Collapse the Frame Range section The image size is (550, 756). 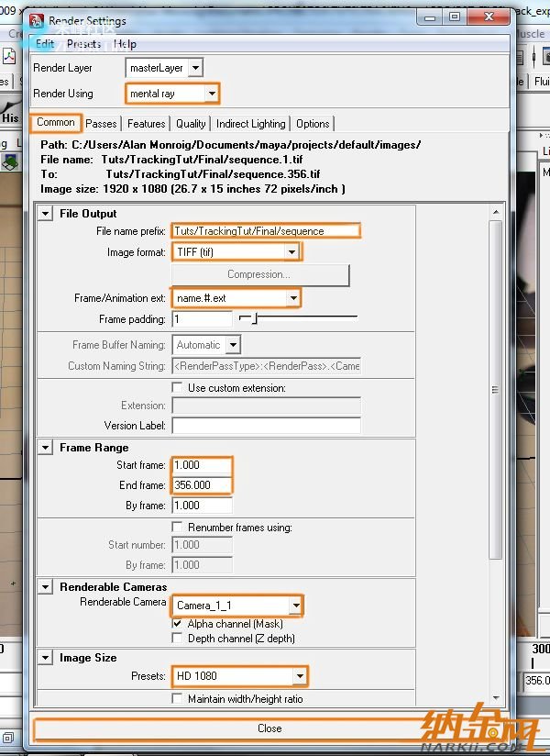[46, 448]
